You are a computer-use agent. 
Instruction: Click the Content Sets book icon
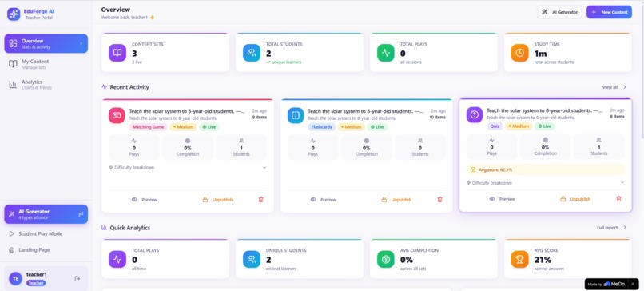click(117, 53)
